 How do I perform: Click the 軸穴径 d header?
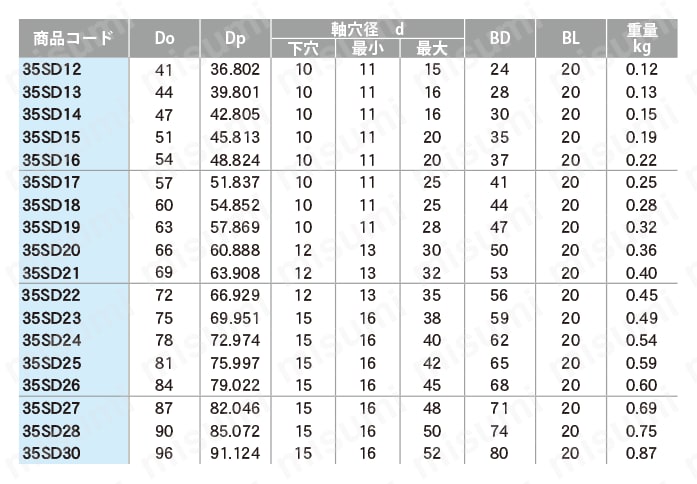[368, 29]
